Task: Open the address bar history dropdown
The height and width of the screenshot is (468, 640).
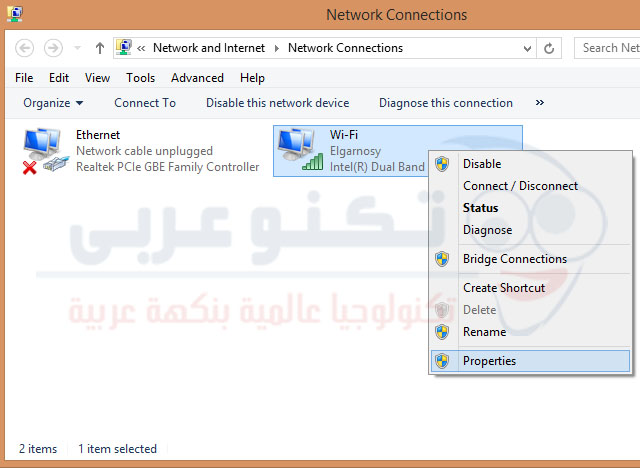Action: (x=525, y=48)
